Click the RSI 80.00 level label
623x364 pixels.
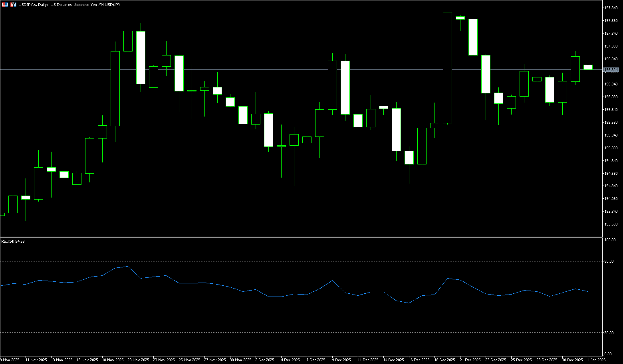[x=609, y=261]
